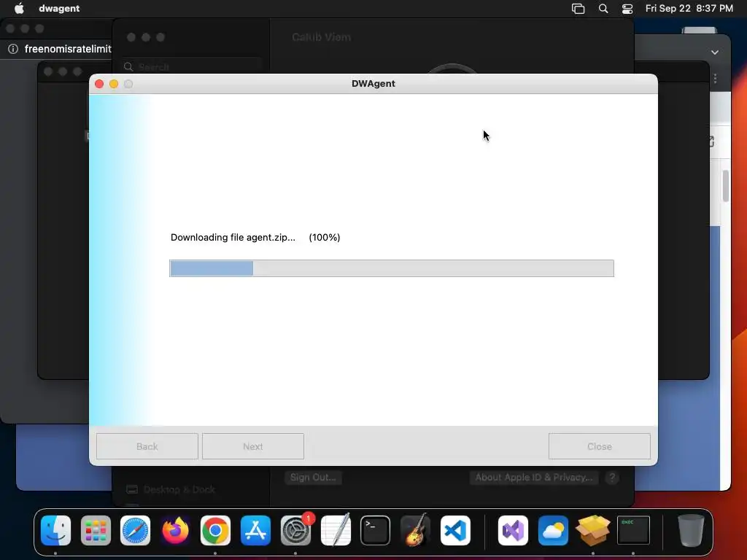
Task: Launch Firefox from the dock
Action: [175, 530]
